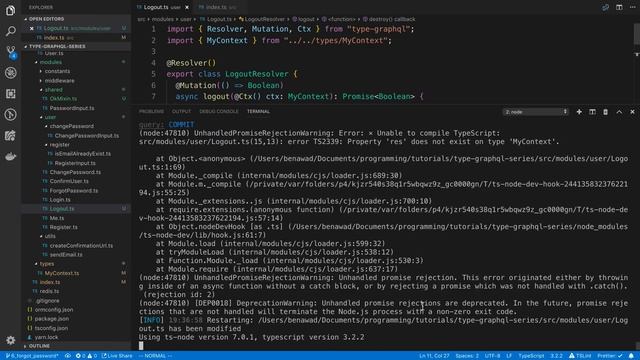This screenshot has height=360, width=640.
Task: Collapse the OPEN EDITORS section
Action: (x=46, y=19)
